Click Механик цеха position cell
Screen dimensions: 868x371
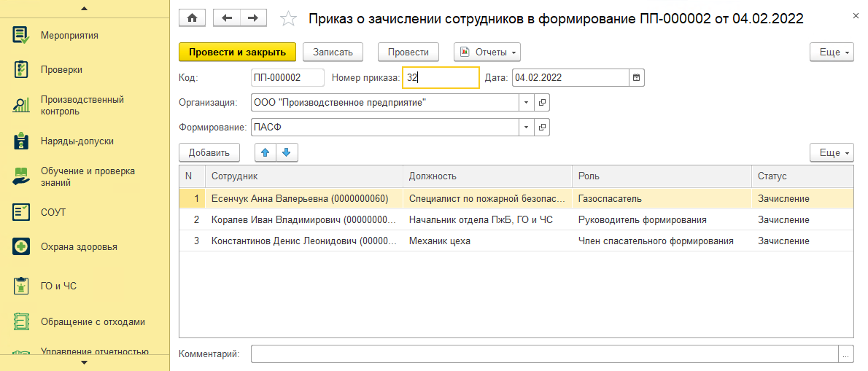pyautogui.click(x=487, y=241)
